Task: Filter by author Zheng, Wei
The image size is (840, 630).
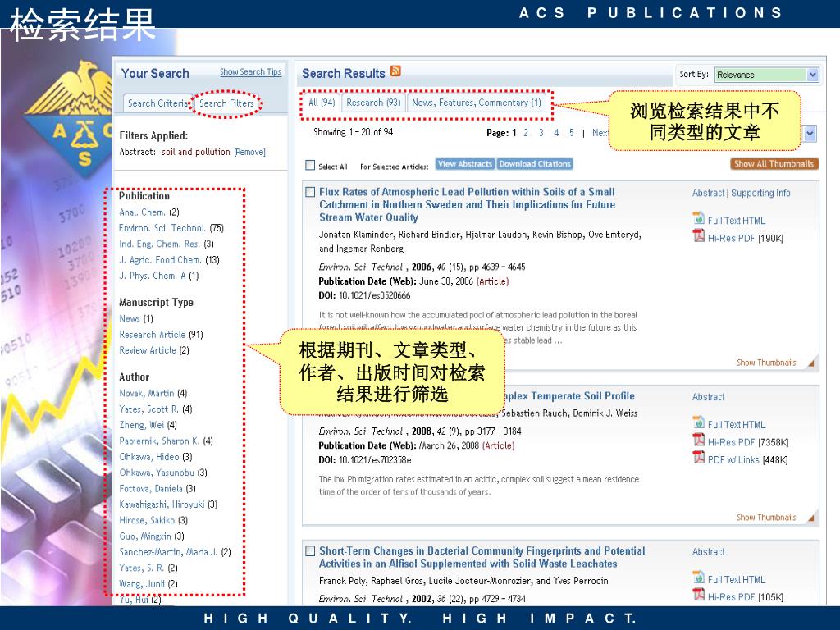Action: click(x=141, y=426)
